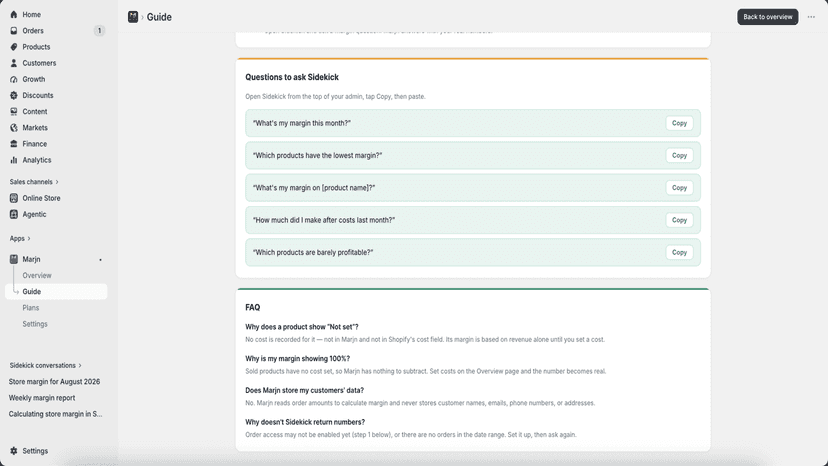The image size is (828, 466).
Task: Click FAQ "Why does a product show Not set?"
Action: pyautogui.click(x=302, y=327)
